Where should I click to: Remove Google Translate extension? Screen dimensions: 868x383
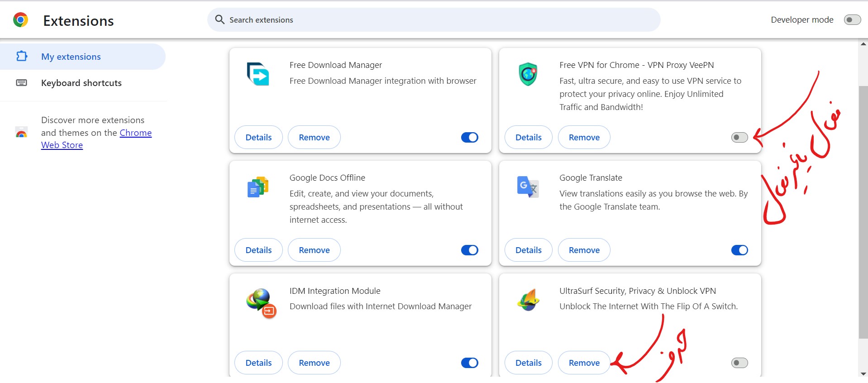click(584, 250)
